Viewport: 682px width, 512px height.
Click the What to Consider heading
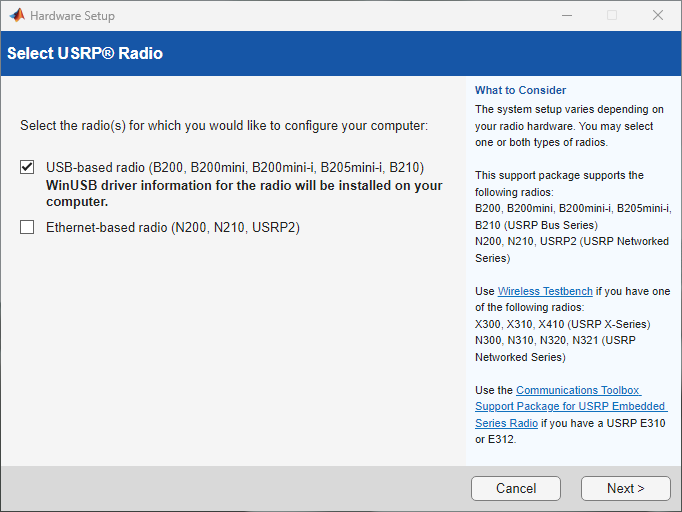pos(520,90)
